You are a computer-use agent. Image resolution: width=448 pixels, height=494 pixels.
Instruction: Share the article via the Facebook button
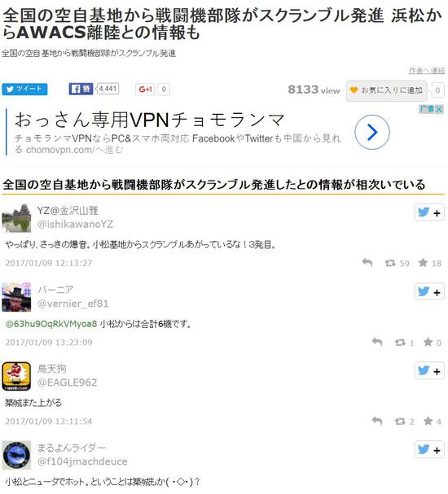(81, 90)
